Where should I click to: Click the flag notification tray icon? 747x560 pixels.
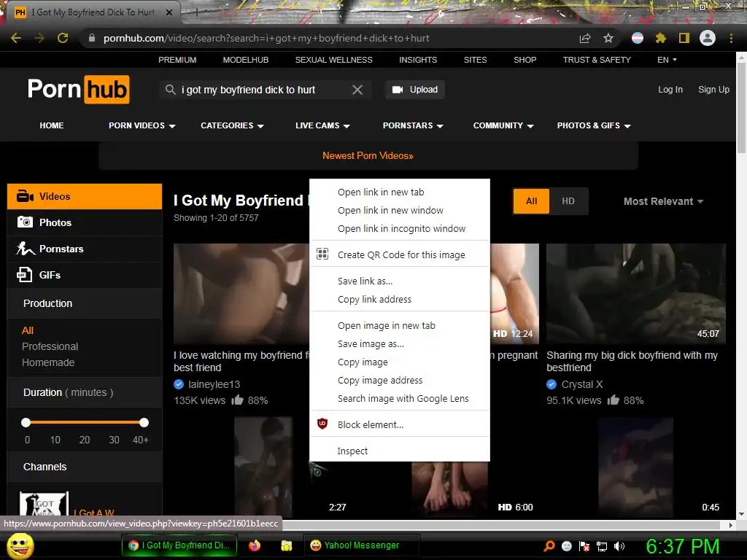[584, 546]
